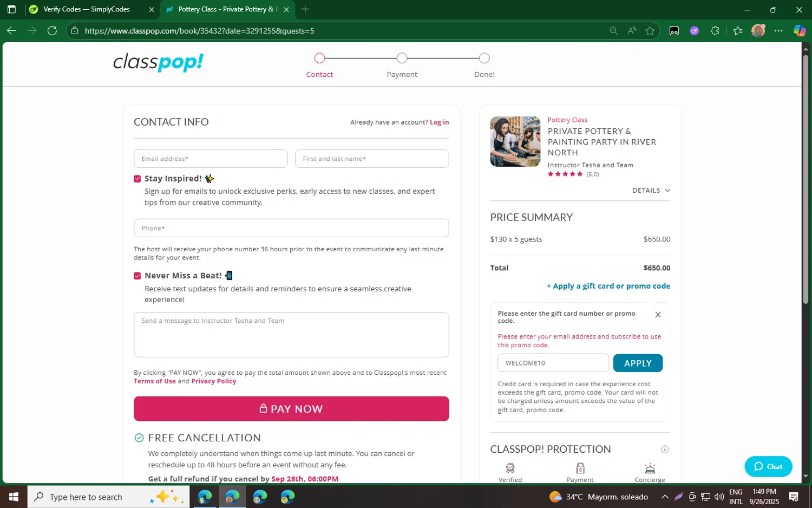
Task: Click the Contact step indicator
Action: coord(319,58)
